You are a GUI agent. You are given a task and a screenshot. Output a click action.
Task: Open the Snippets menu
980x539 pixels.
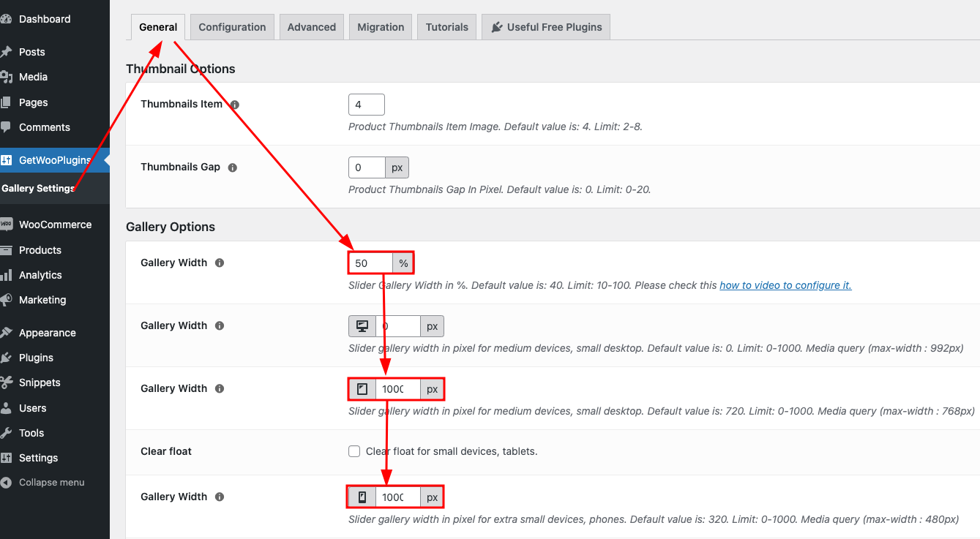[55, 382]
